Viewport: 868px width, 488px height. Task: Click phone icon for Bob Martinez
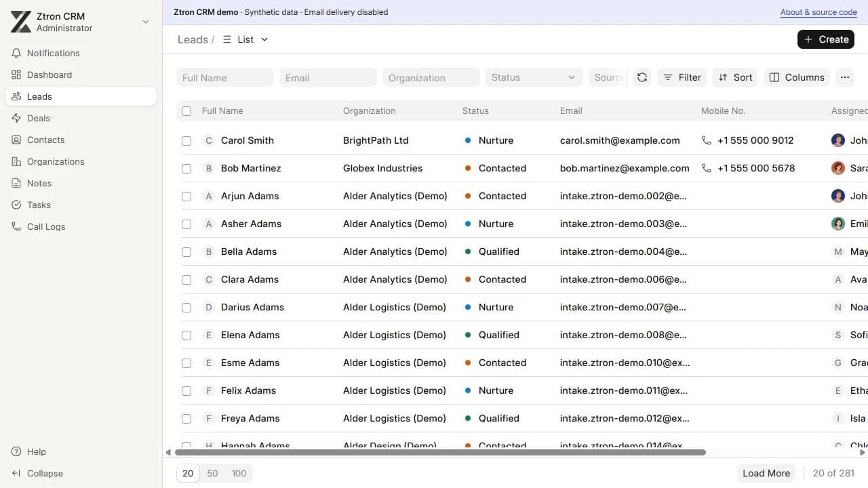707,168
